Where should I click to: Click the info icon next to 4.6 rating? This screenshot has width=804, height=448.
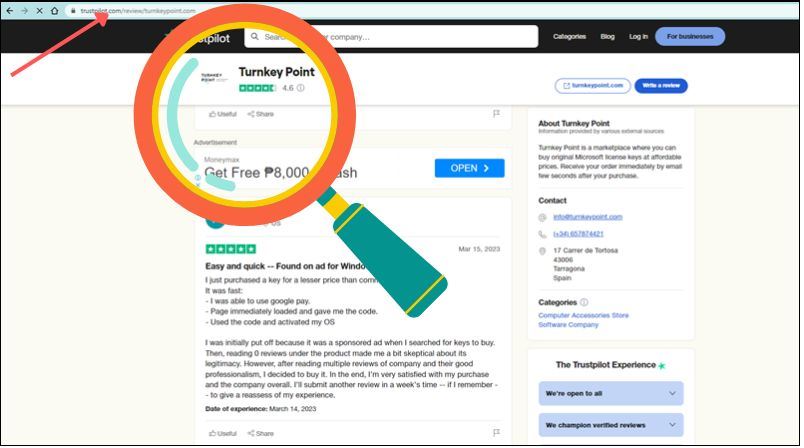(x=300, y=88)
